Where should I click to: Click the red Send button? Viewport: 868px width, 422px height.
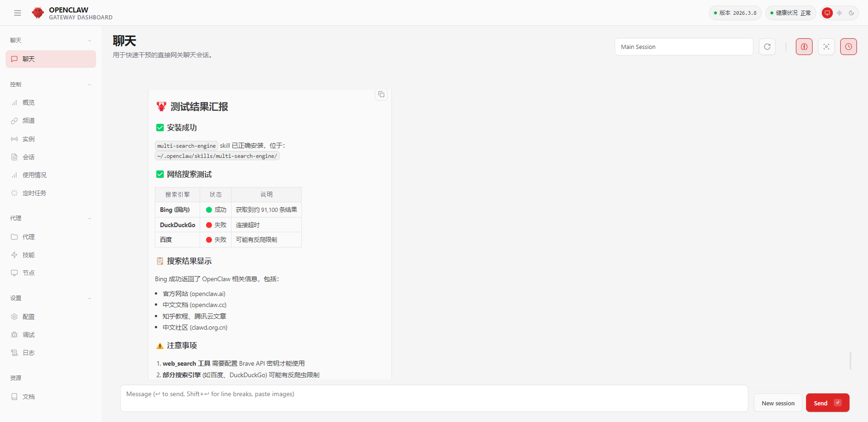(827, 403)
